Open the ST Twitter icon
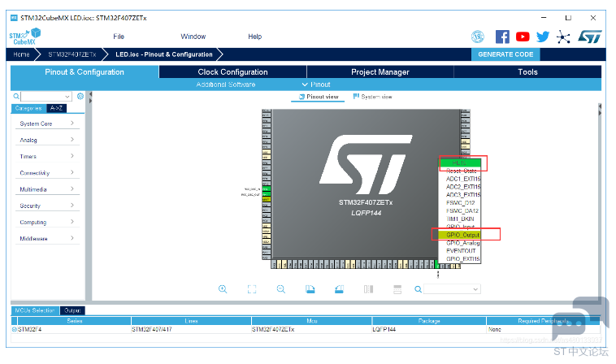 point(543,37)
